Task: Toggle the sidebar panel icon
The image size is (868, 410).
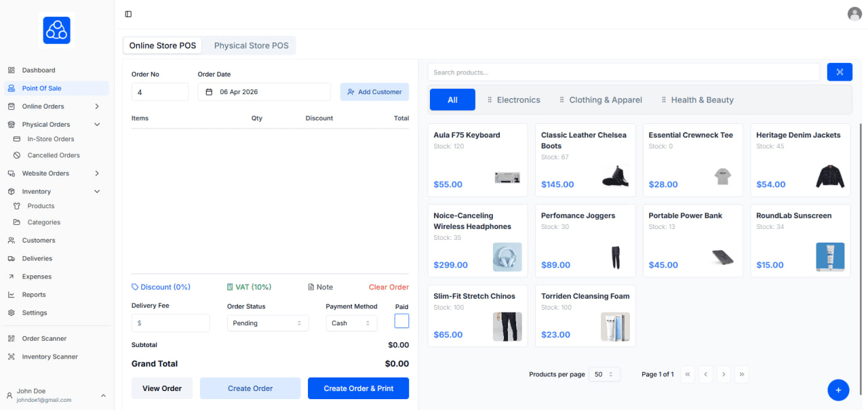Action: (x=128, y=14)
